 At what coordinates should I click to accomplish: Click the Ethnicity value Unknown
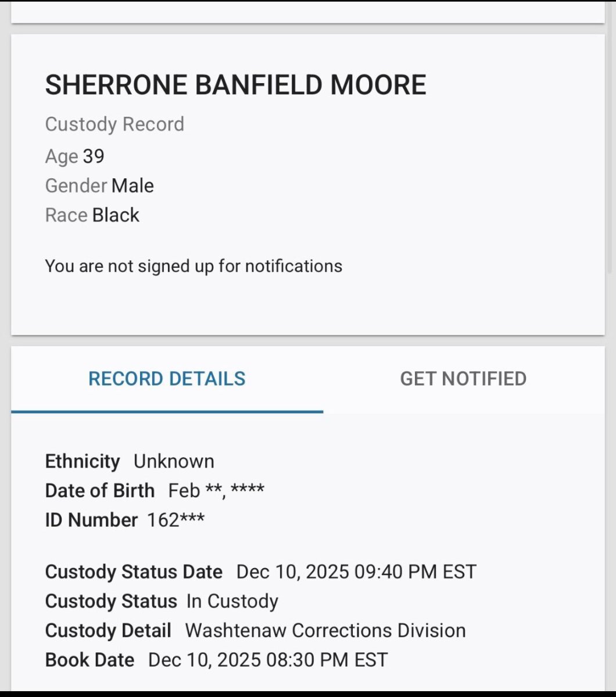click(x=174, y=461)
